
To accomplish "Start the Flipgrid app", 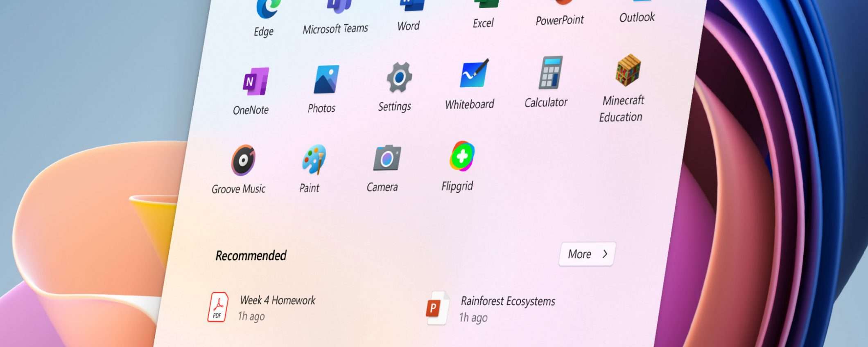I will tap(459, 166).
